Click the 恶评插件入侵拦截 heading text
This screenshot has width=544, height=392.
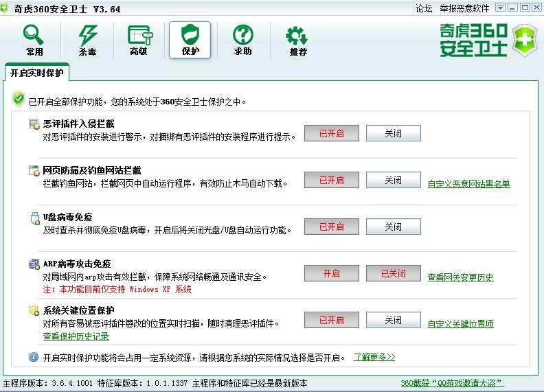tap(79, 124)
